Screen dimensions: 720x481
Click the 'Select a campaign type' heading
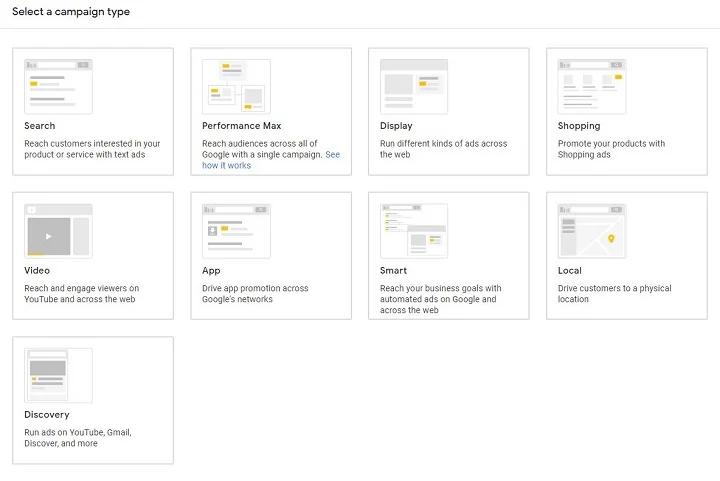(x=71, y=12)
